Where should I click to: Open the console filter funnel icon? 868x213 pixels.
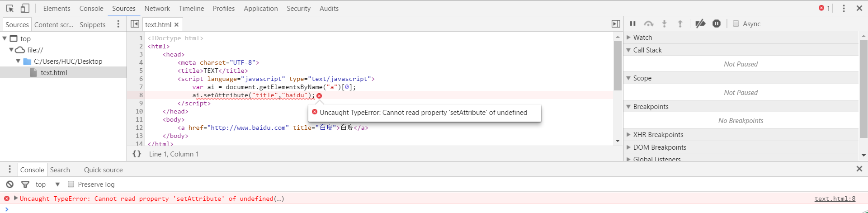[25, 185]
